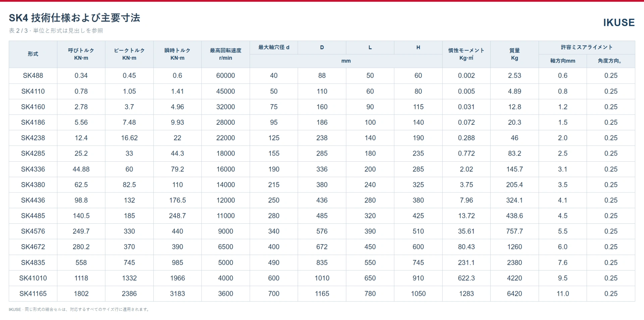Select model cell SK4576

(33, 231)
